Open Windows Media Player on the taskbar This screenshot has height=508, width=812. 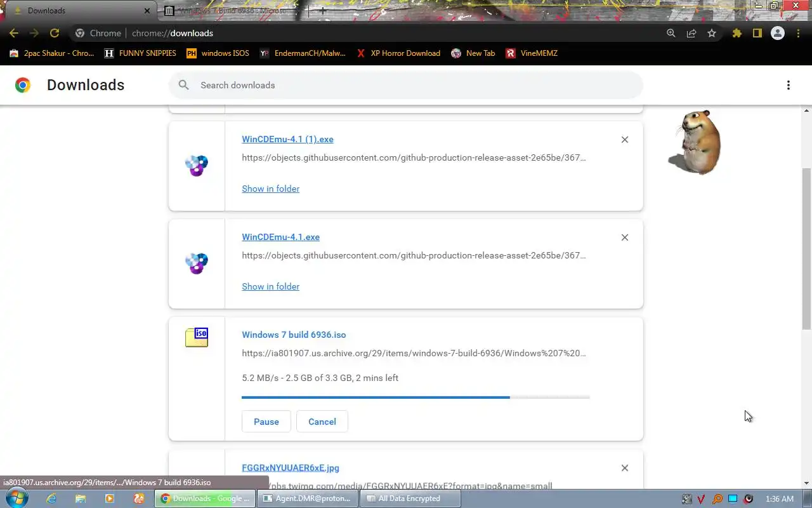pos(110,498)
